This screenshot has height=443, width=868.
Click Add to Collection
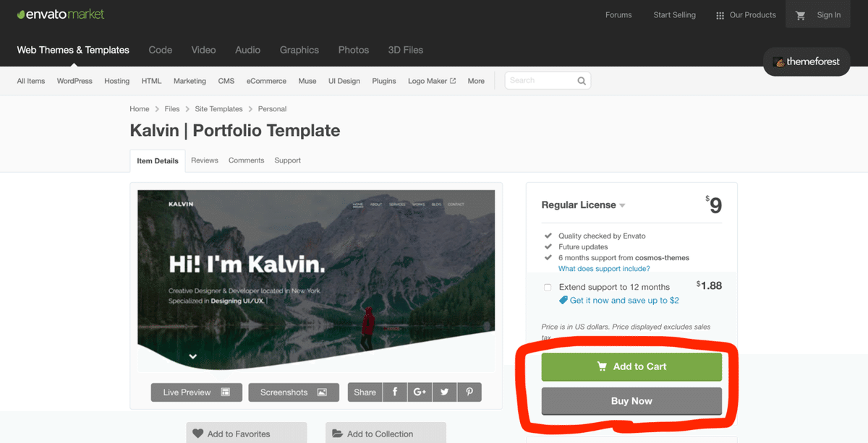pyautogui.click(x=386, y=433)
